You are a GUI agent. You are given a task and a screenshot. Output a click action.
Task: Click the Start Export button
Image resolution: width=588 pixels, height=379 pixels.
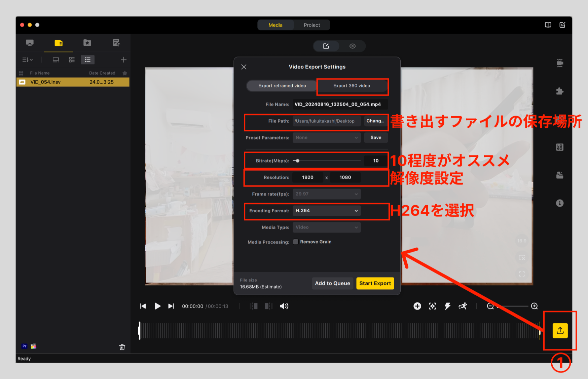tap(375, 283)
